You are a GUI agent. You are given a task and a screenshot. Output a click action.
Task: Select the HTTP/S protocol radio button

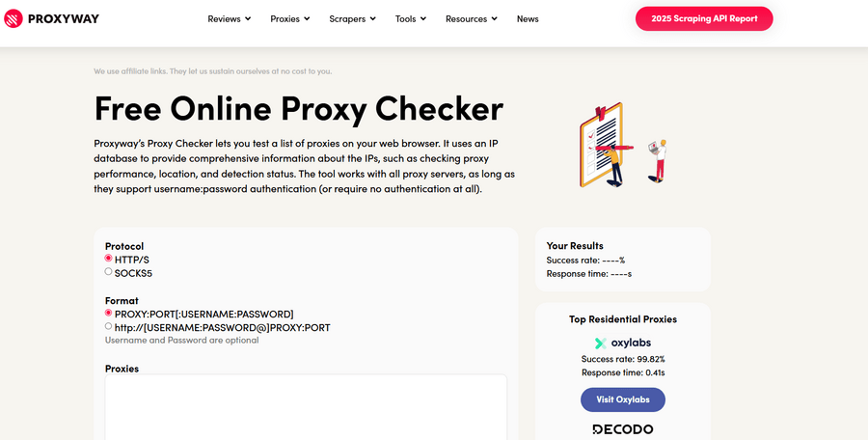point(109,259)
